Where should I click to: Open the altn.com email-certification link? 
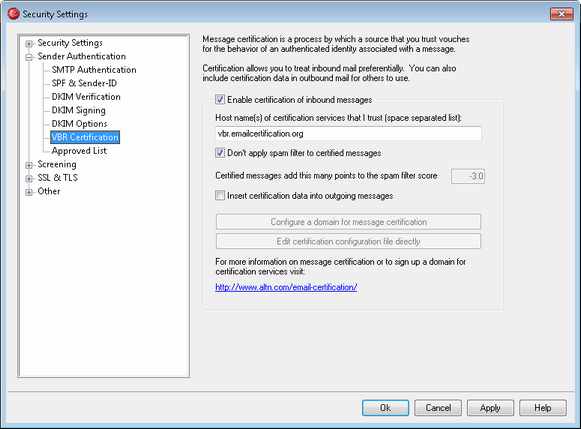(x=286, y=287)
